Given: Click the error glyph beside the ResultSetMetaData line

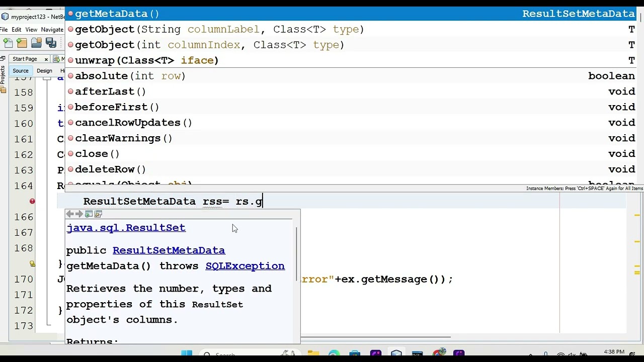Looking at the screenshot, I should click(32, 201).
